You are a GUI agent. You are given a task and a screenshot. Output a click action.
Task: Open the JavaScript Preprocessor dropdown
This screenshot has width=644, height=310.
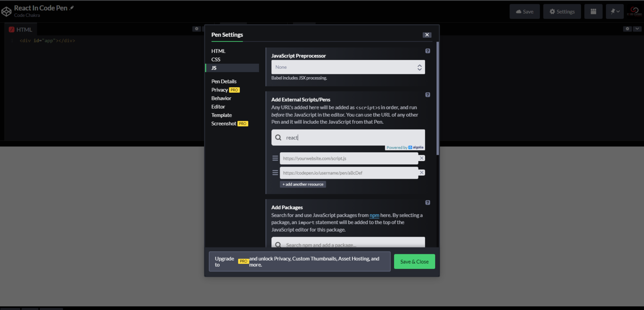(x=348, y=67)
